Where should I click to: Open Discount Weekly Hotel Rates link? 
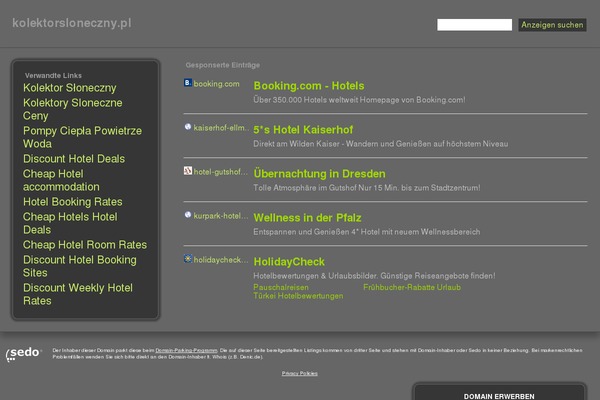tap(78, 294)
